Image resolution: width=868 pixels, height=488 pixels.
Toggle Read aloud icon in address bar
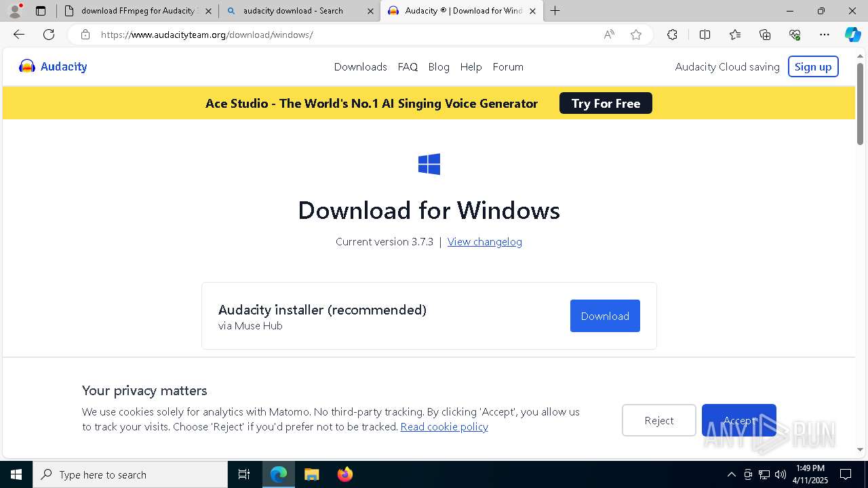(609, 35)
